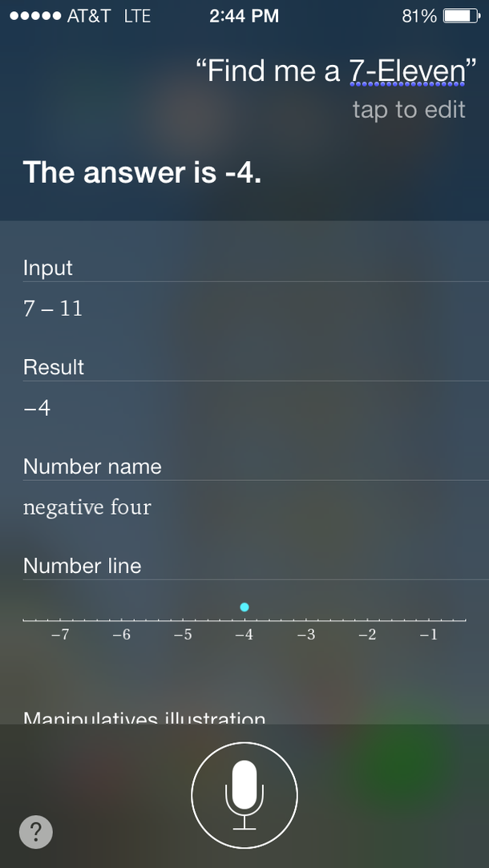Tap the 81% battery percentage
489x868 pixels.
[x=419, y=16]
